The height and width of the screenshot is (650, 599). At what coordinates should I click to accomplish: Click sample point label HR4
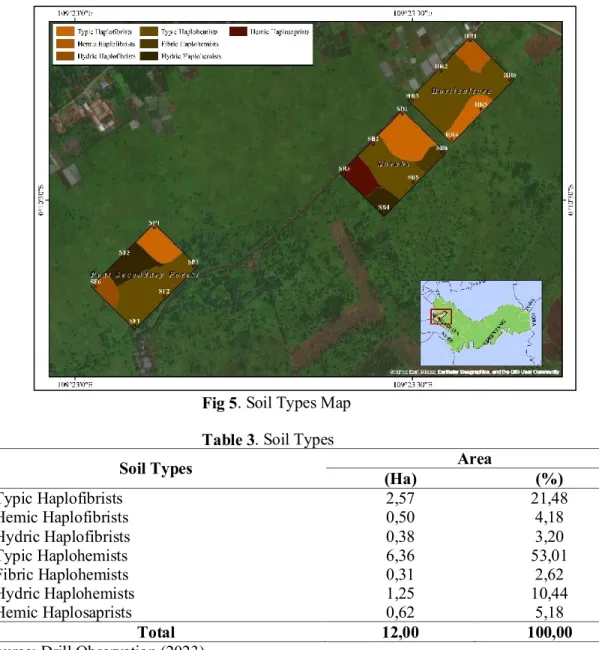click(452, 135)
